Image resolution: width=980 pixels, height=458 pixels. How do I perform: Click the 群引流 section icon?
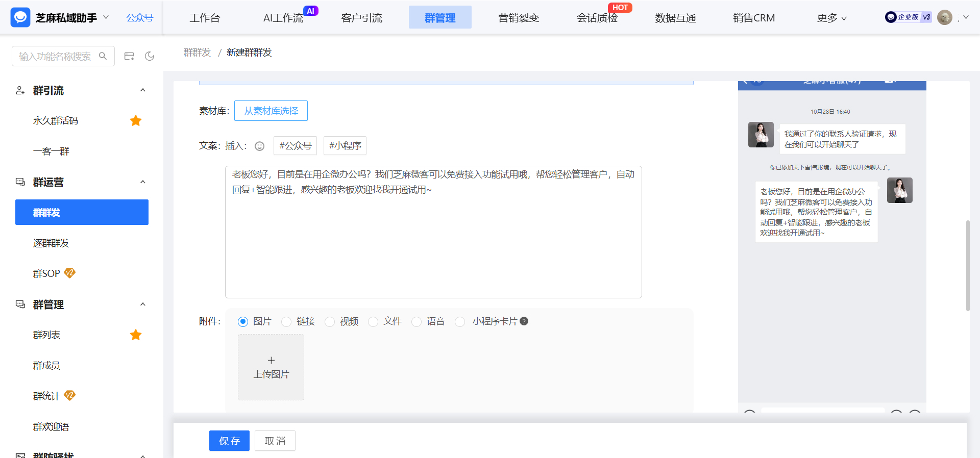(20, 90)
